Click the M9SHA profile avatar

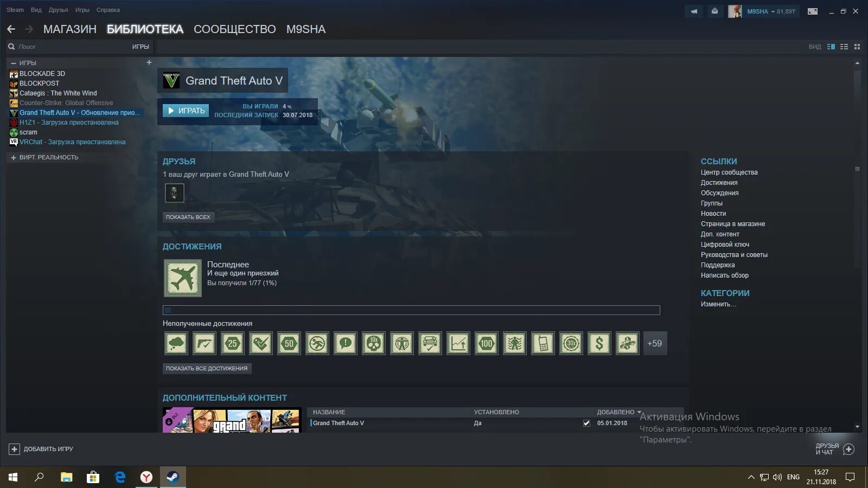pos(735,11)
